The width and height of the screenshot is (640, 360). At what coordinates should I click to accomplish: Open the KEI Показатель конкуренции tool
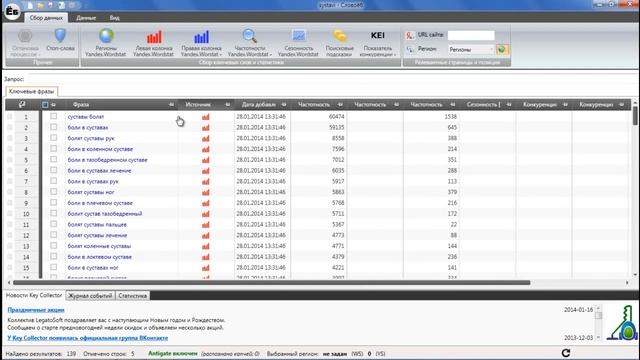(378, 42)
